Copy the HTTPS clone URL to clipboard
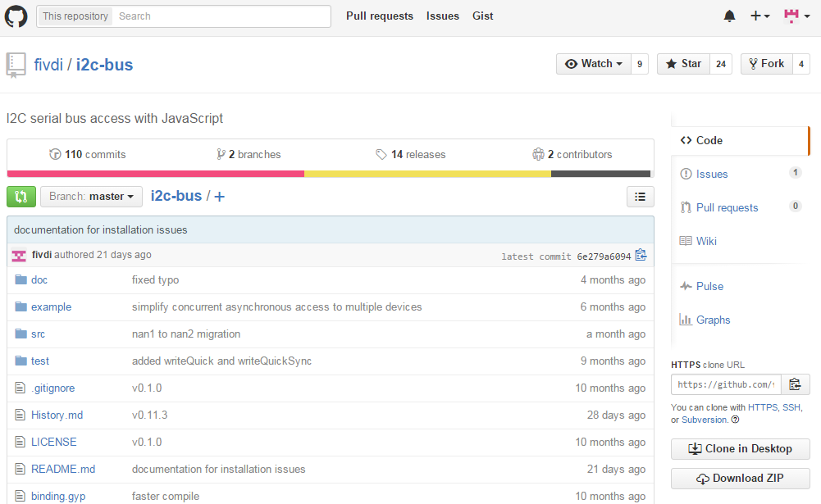This screenshot has width=821, height=504. [x=795, y=384]
